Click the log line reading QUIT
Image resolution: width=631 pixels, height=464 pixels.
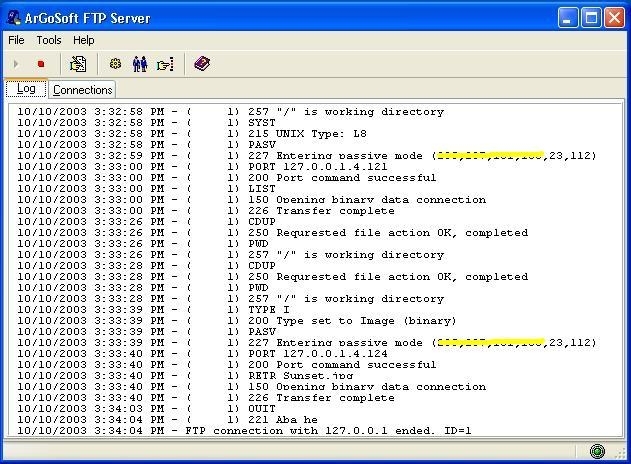pyautogui.click(x=146, y=409)
